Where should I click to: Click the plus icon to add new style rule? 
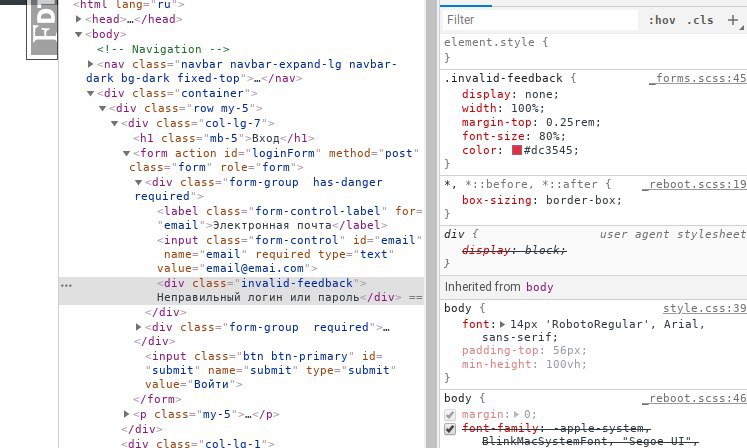(x=733, y=20)
